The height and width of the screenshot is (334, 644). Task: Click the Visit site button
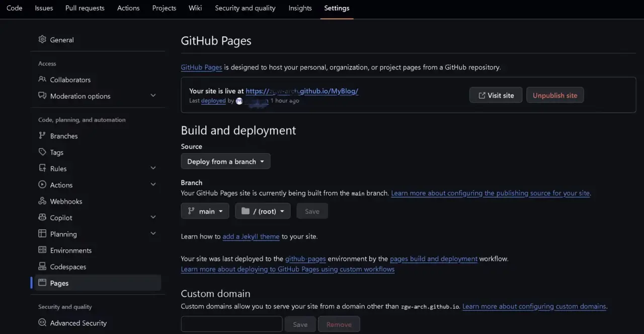point(496,95)
